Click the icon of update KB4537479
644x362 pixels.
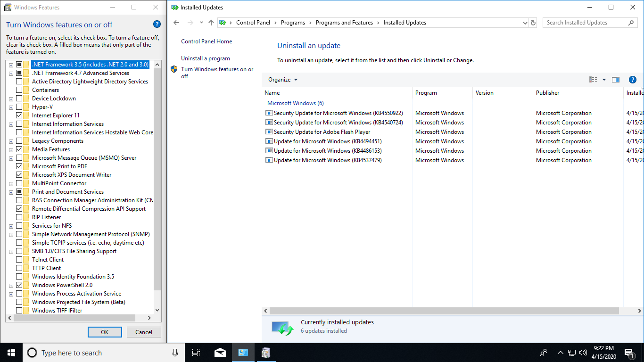tap(269, 160)
